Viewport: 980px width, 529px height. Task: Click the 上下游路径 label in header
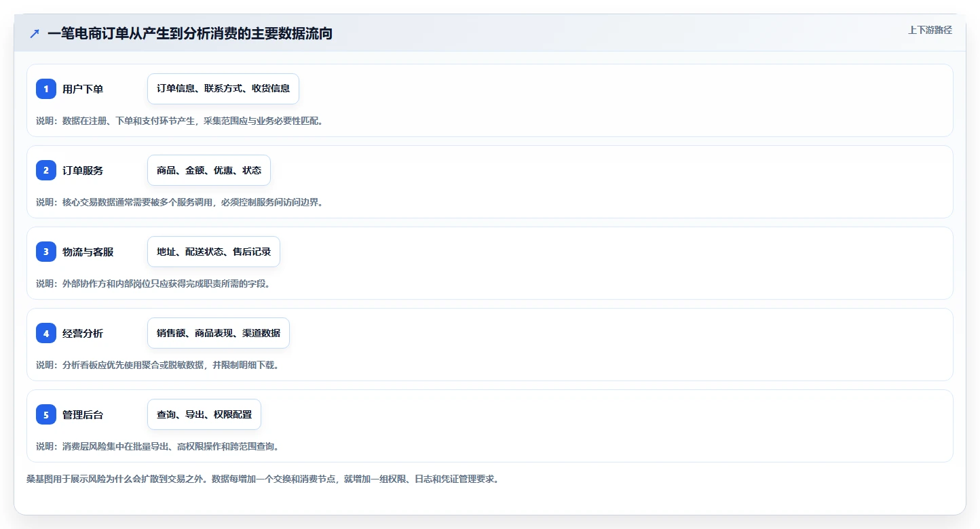[x=930, y=30]
